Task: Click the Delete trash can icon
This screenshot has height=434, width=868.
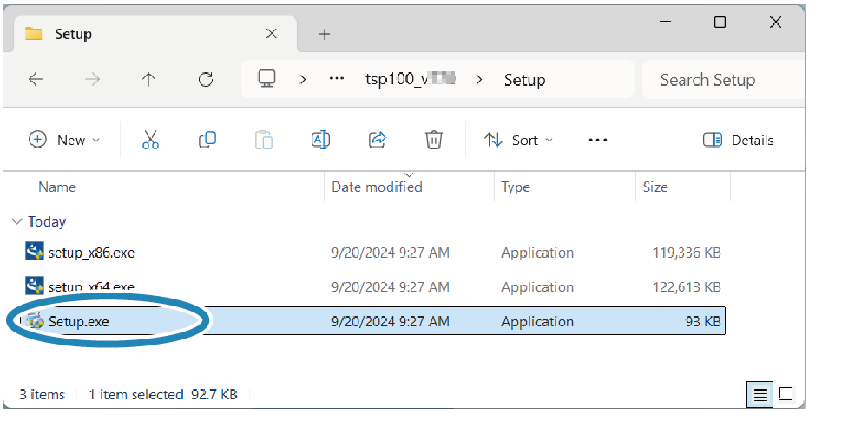Action: (434, 140)
